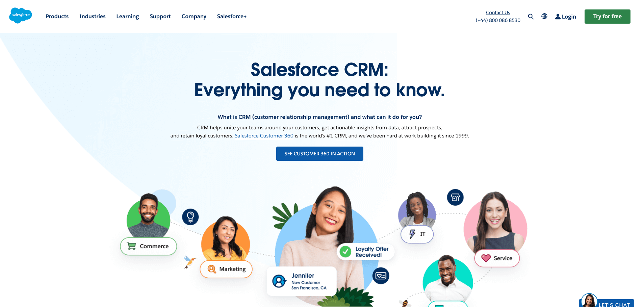644x307 pixels.
Task: Click the 'What is CRM' subheading text
Action: click(x=320, y=117)
